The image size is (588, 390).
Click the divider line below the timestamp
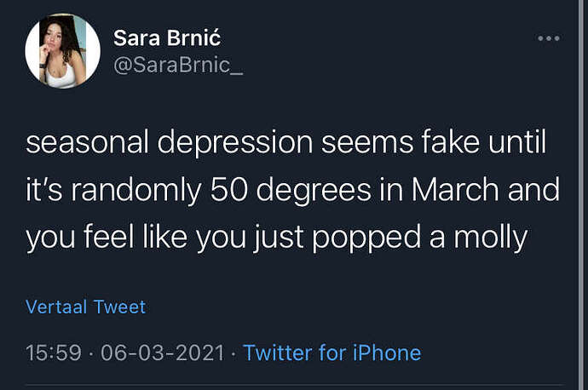point(294,384)
